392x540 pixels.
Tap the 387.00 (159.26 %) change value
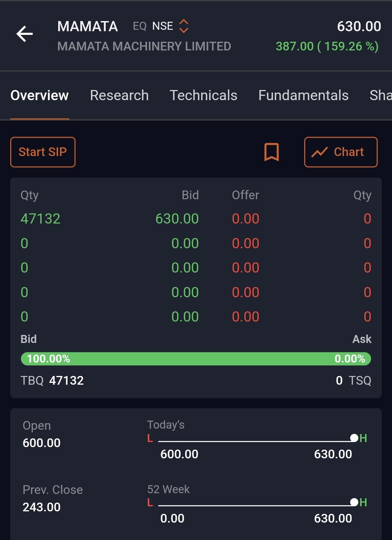point(327,46)
